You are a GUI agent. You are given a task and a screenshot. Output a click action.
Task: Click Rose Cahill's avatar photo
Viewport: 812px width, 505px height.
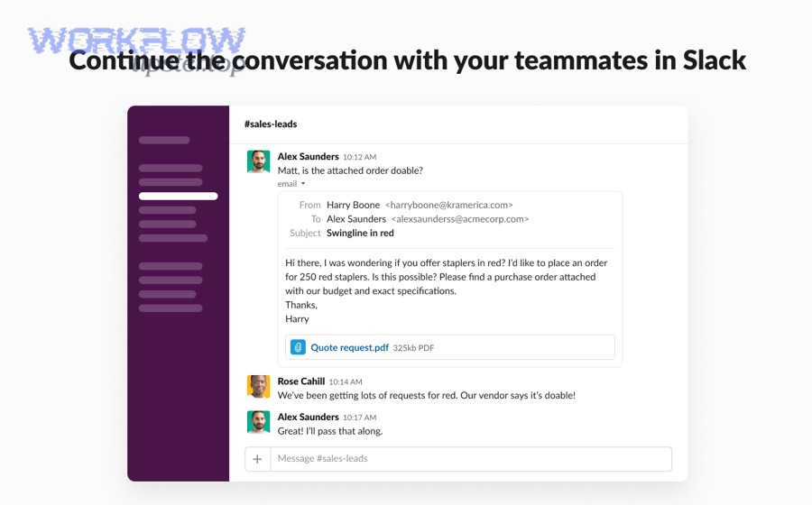(x=258, y=387)
